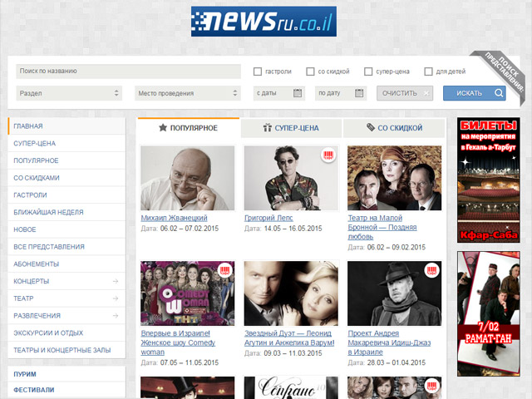
Task: Click the star icon on the ПОПУЛЯРНОЕ tab
Action: click(x=163, y=127)
